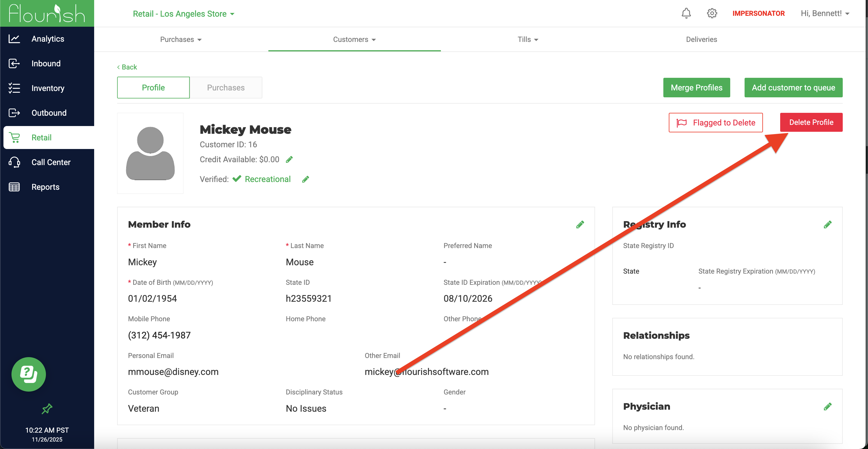This screenshot has height=449, width=868.
Task: Edit Member Info with pencil icon
Action: (580, 225)
